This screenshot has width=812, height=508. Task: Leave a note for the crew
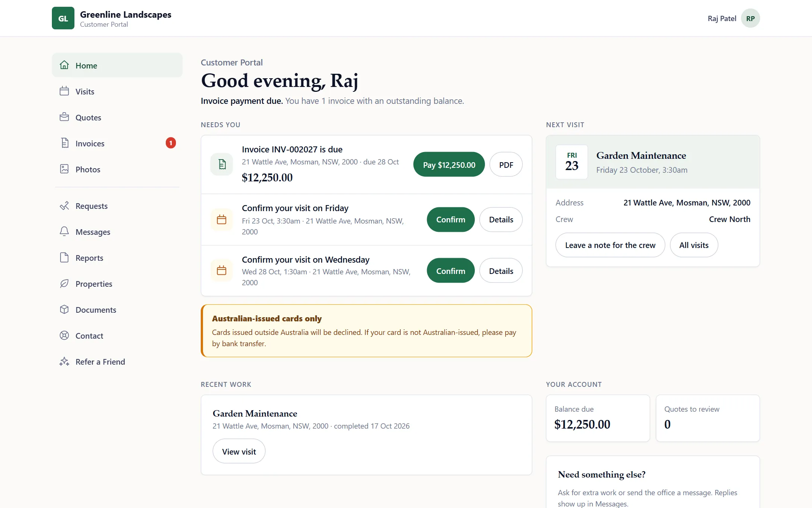tap(610, 245)
